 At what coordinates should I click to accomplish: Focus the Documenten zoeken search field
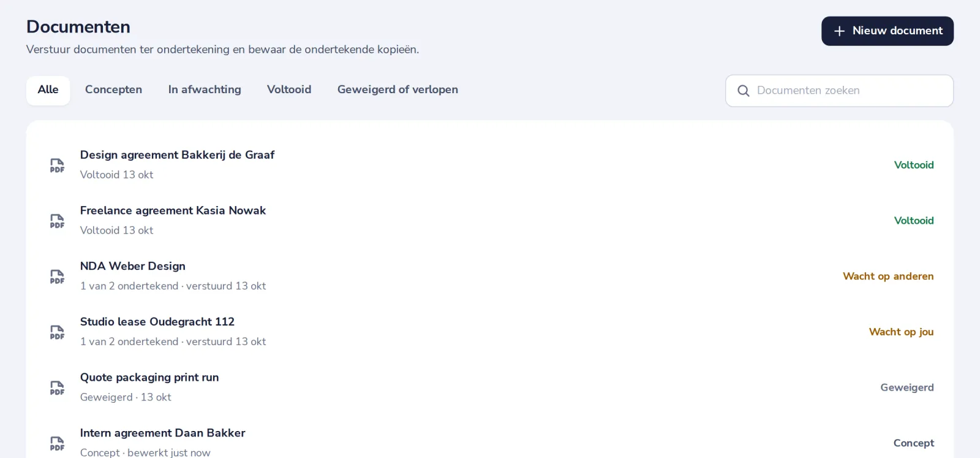coord(839,91)
